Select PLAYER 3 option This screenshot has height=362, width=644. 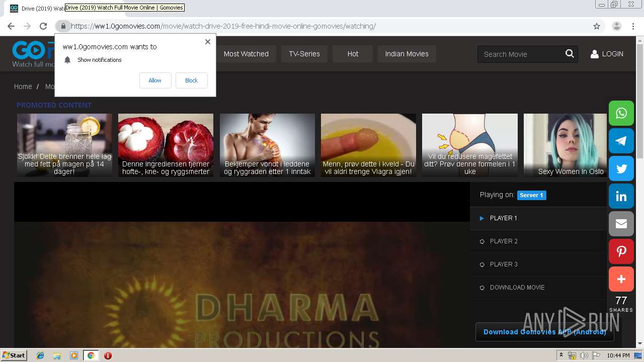pos(538,264)
